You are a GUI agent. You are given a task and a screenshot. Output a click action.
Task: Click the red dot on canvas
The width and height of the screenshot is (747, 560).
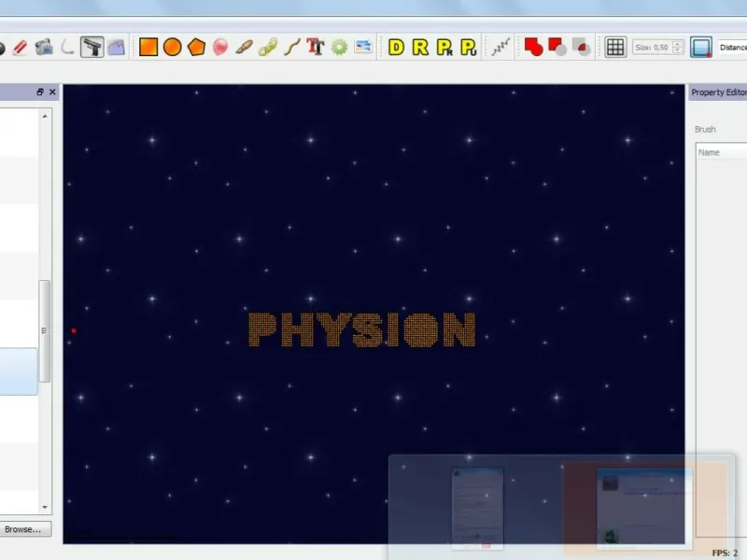74,330
